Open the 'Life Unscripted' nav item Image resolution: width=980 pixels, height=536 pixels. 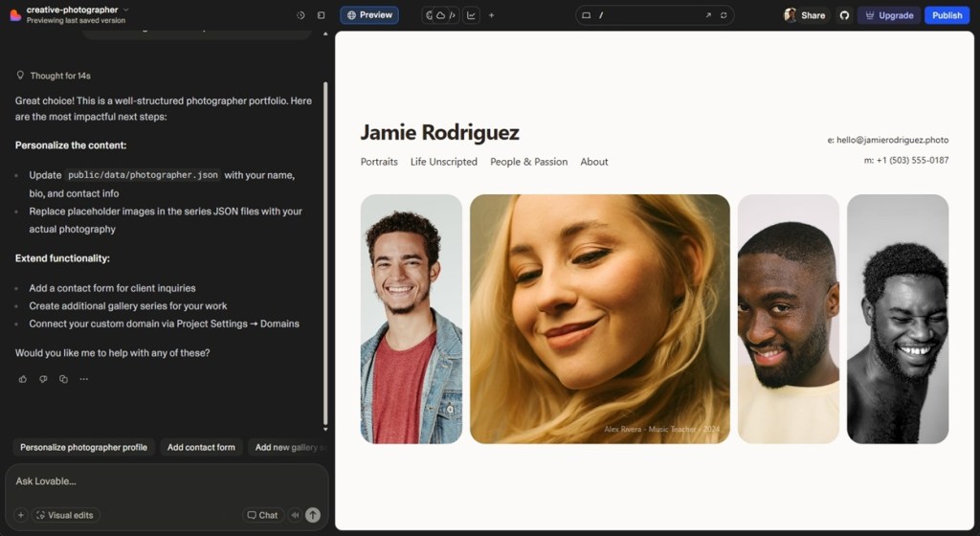point(443,162)
